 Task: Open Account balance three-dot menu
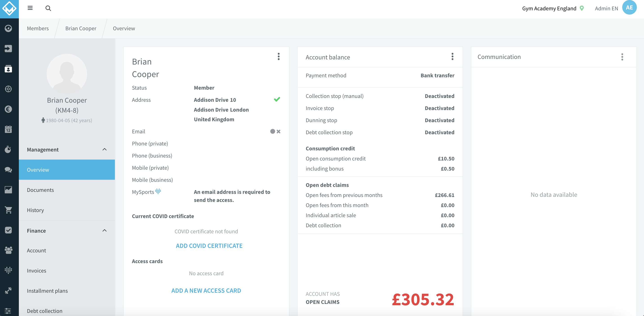click(452, 56)
